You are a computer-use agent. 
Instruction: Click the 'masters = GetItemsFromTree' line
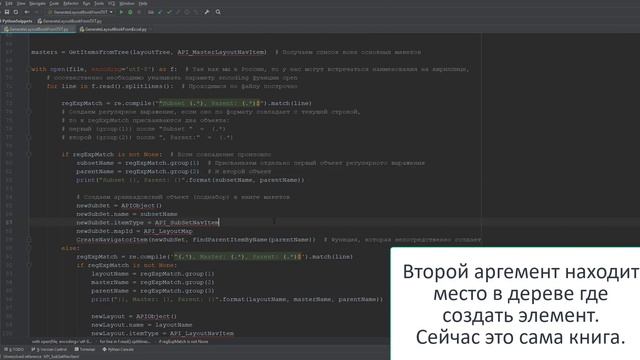(x=149, y=52)
